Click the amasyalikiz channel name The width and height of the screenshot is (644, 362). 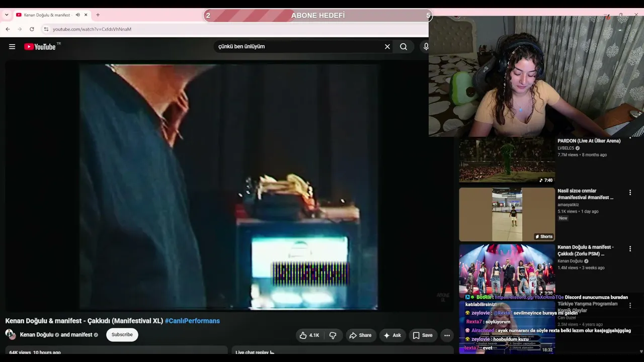point(569,205)
